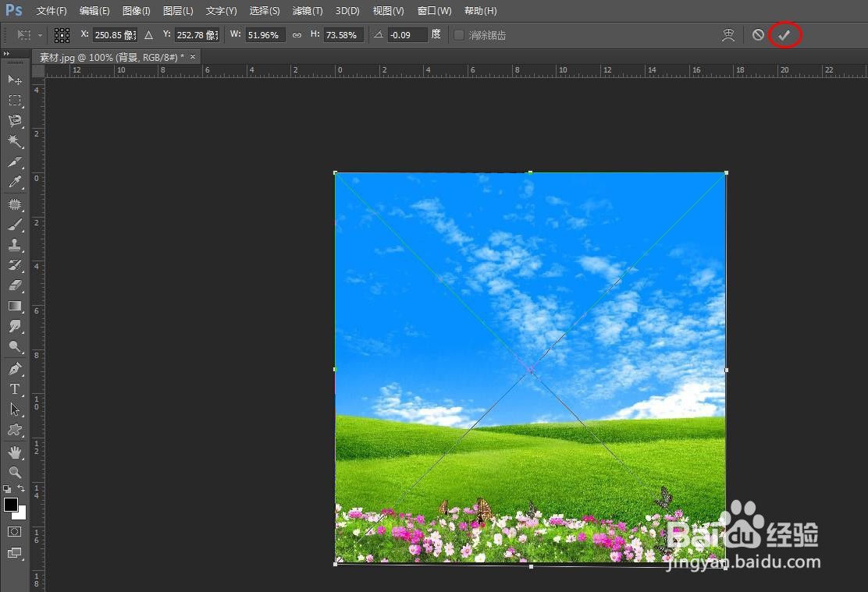Select the Hand tool
This screenshot has height=592, width=868.
point(14,451)
